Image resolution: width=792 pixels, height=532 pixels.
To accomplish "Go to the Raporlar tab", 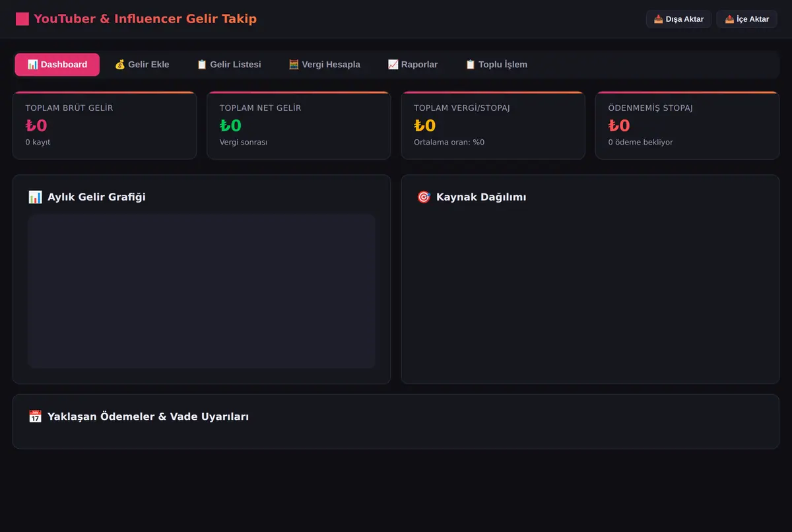I will point(412,65).
